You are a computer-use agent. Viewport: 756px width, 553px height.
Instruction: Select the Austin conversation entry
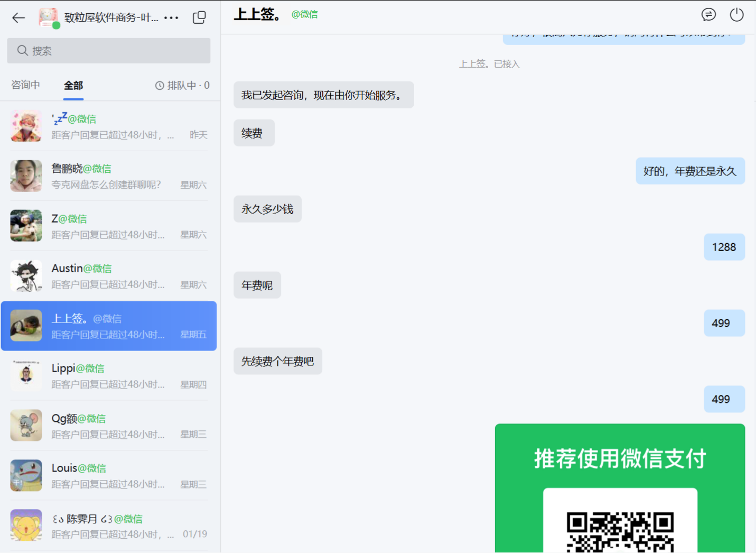(108, 275)
